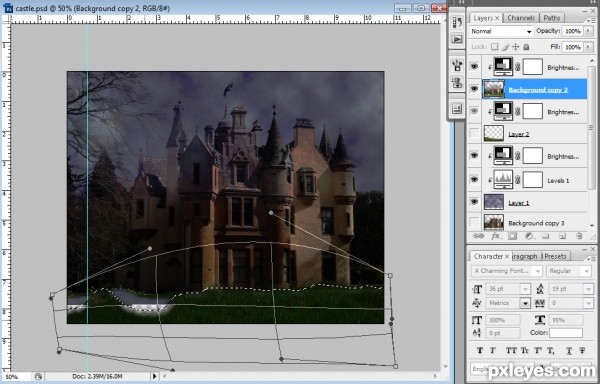The image size is (600, 384).
Task: Open the History panel from the dock
Action: pyautogui.click(x=457, y=23)
